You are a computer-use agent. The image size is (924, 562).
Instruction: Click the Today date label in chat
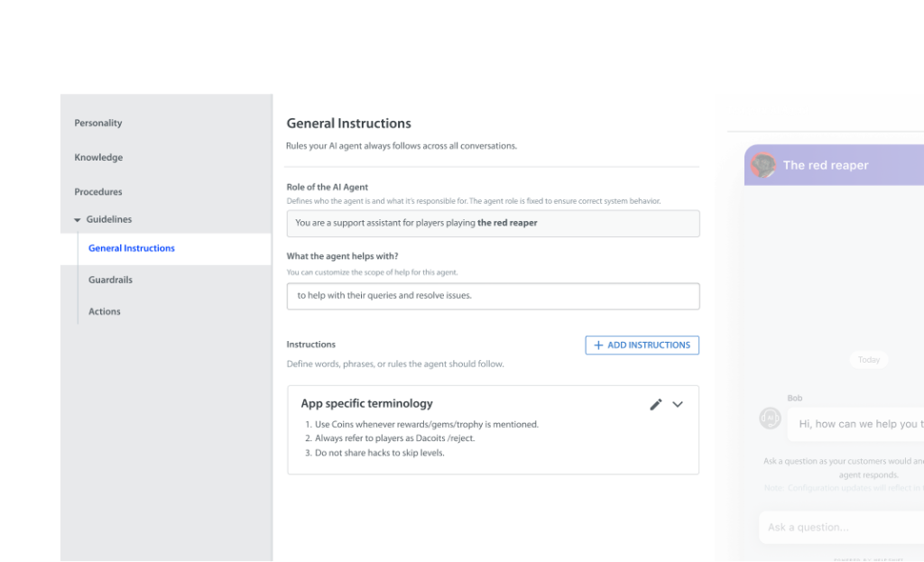click(x=869, y=359)
